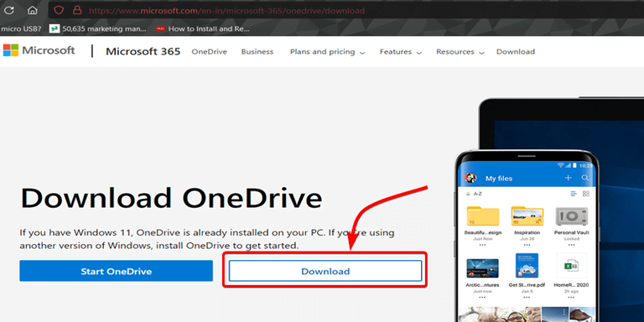Expand Plans and pricing dropdown
This screenshot has width=644, height=322.
(327, 52)
